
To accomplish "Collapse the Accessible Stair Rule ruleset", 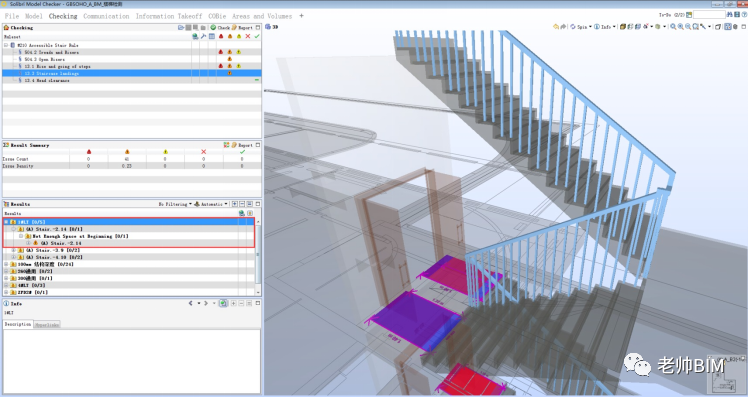I will [x=6, y=45].
